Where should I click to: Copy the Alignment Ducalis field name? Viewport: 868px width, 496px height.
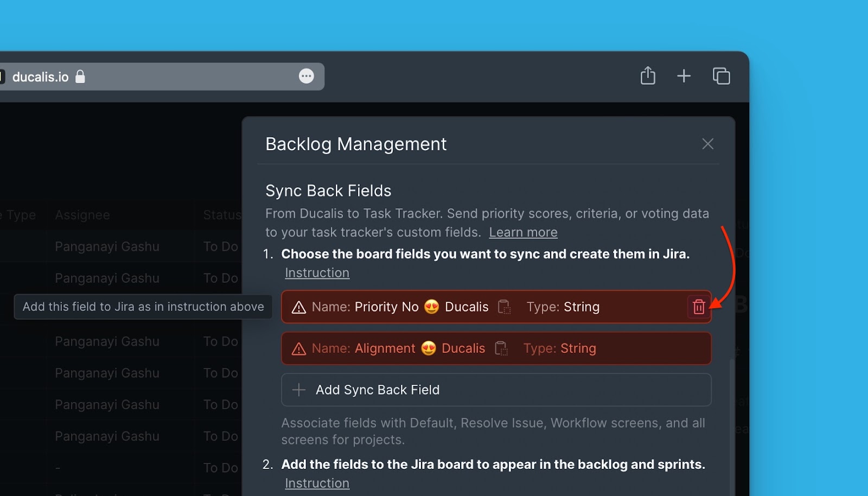pos(501,348)
